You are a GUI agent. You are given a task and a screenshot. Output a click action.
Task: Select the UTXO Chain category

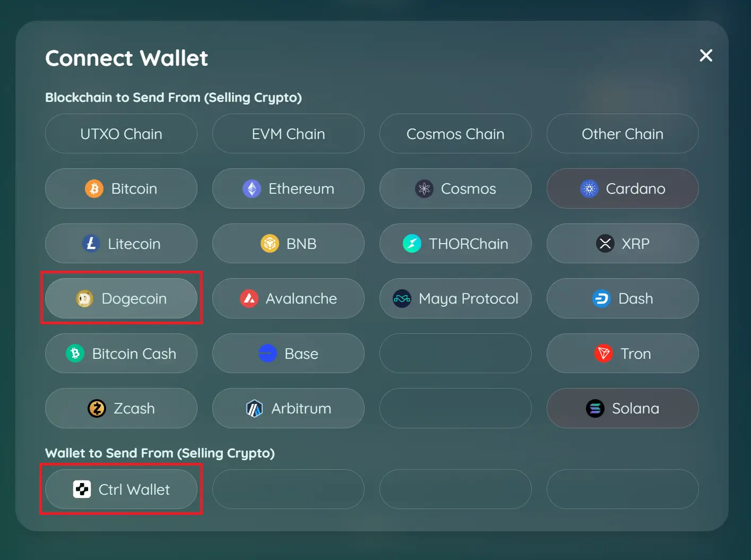click(121, 134)
